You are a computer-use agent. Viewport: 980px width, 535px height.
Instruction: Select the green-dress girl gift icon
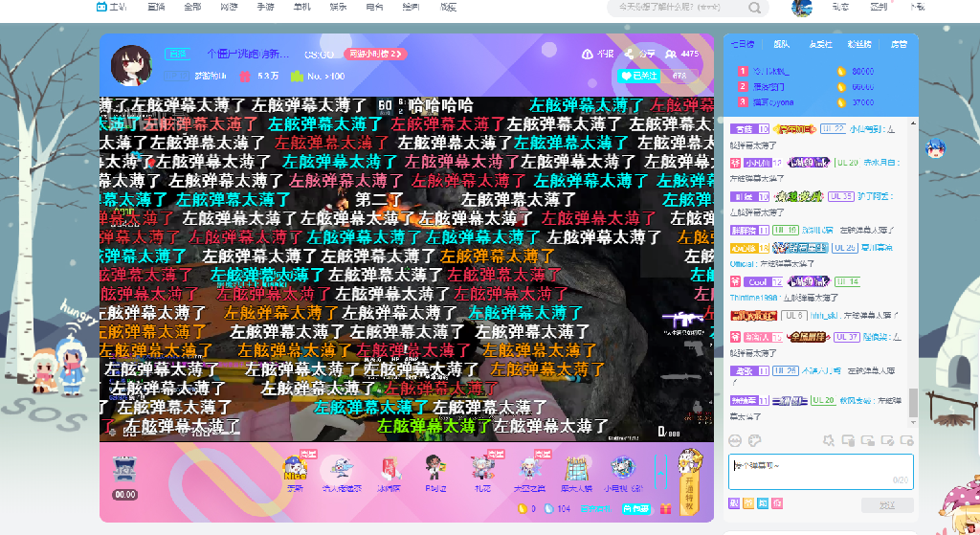435,469
